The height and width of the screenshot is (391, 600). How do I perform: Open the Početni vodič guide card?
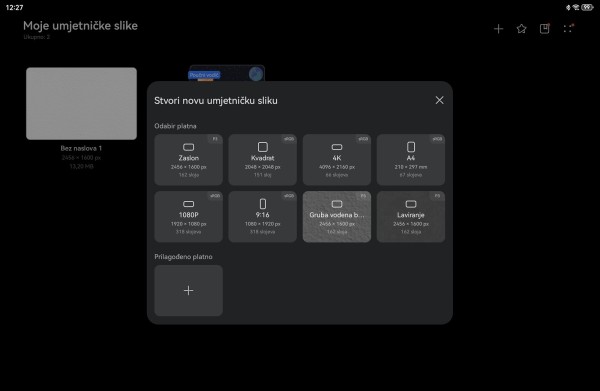coord(226,73)
